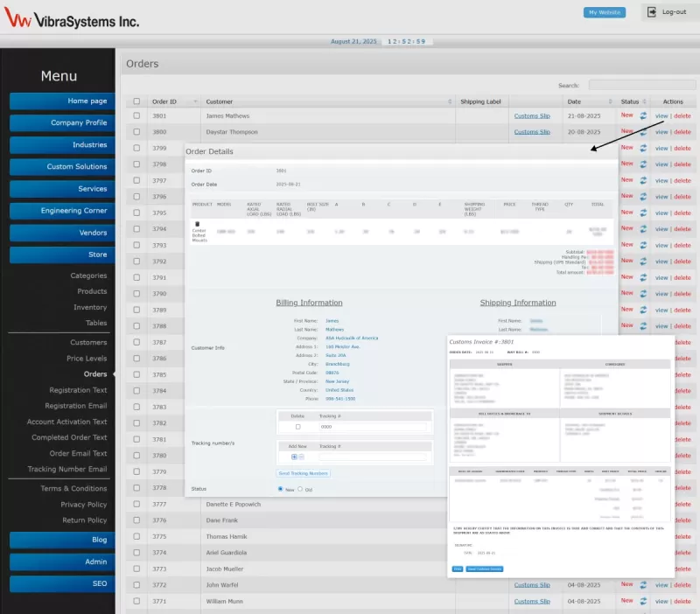The height and width of the screenshot is (614, 700).
Task: Check the select-all checkbox in table header
Action: 136,101
